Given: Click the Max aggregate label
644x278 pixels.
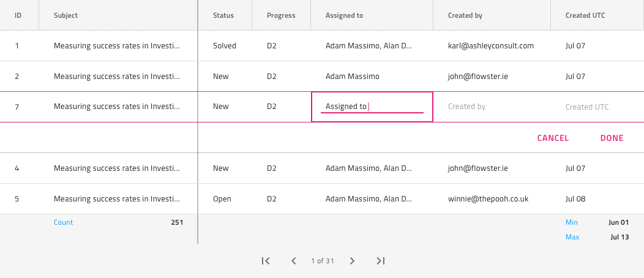Looking at the screenshot, I should 572,237.
